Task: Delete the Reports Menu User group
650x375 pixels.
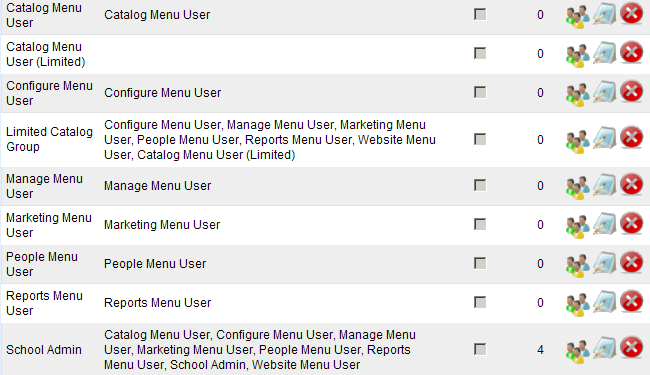Action: [x=631, y=301]
